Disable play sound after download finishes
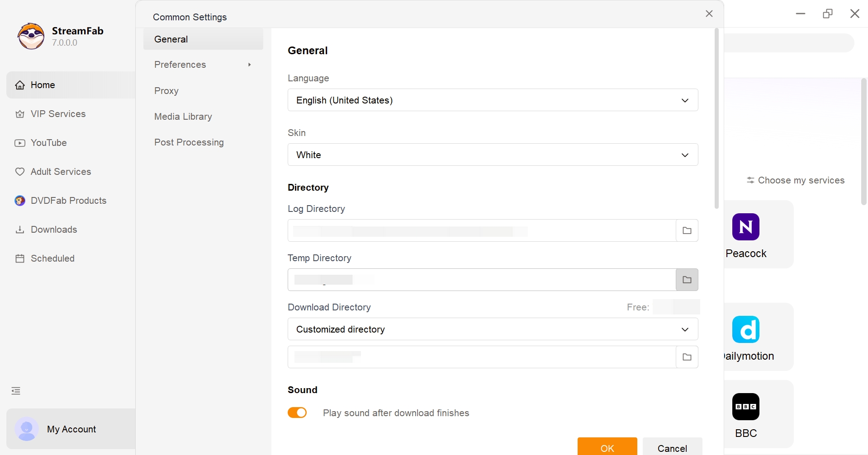The width and height of the screenshot is (868, 455). (297, 413)
